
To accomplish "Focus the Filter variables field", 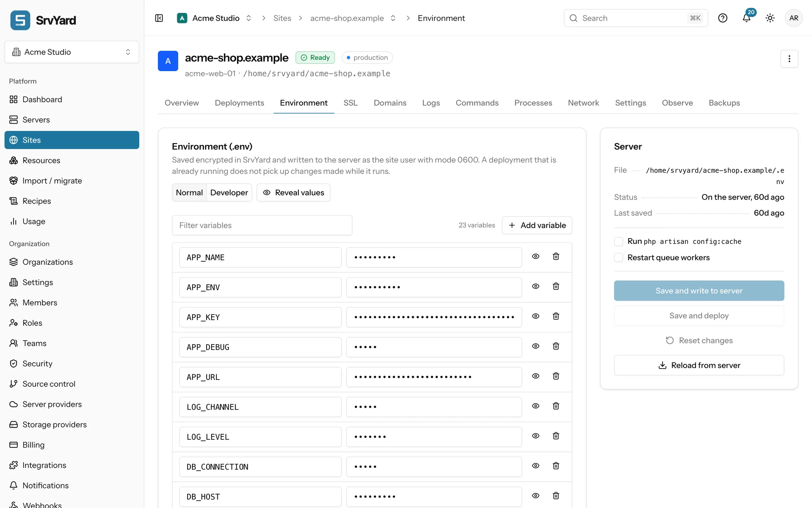I will pyautogui.click(x=262, y=225).
